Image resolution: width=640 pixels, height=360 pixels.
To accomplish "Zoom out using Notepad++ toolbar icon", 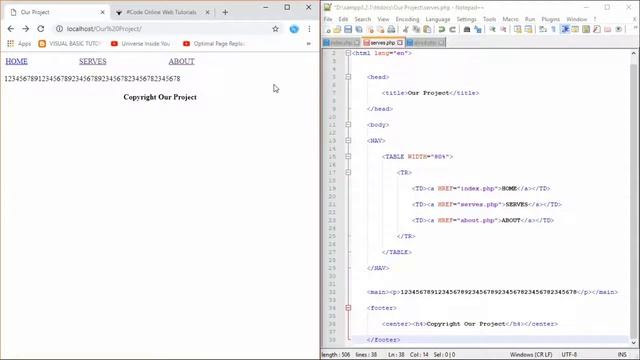I will (x=503, y=29).
